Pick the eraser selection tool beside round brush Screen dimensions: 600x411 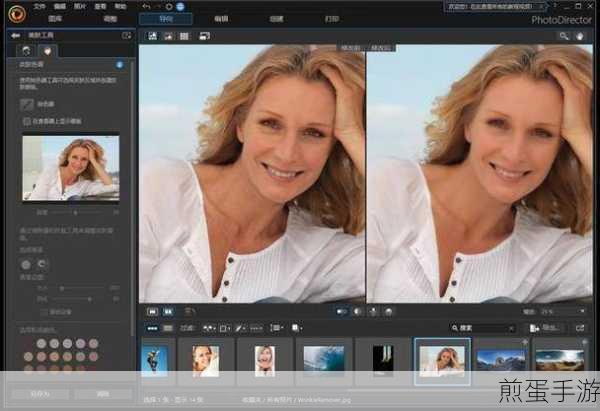click(42, 264)
